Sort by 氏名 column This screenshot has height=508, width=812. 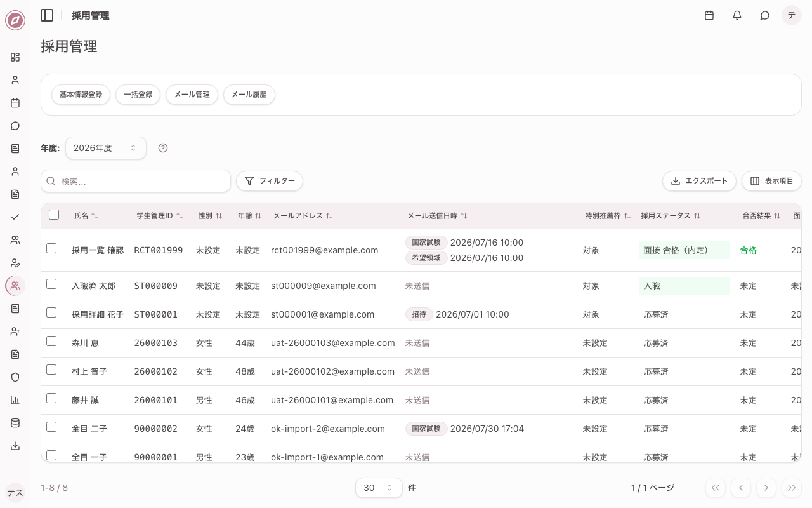point(86,216)
